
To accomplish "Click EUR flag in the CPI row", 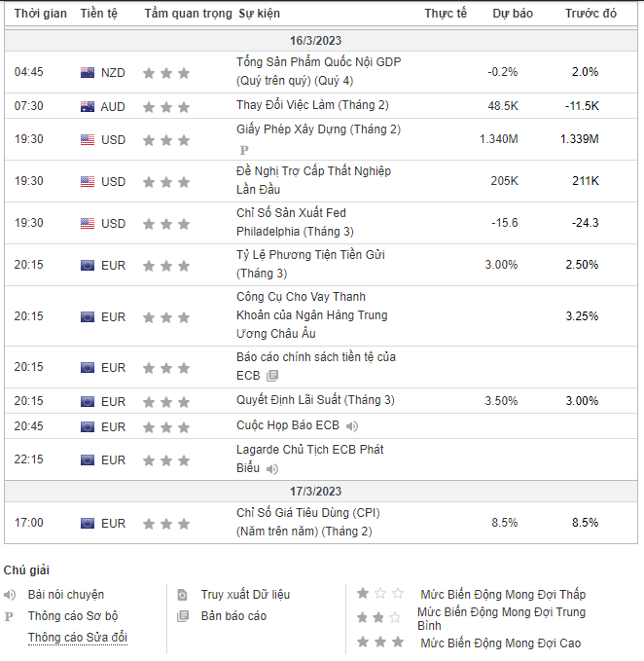I will pos(88,524).
